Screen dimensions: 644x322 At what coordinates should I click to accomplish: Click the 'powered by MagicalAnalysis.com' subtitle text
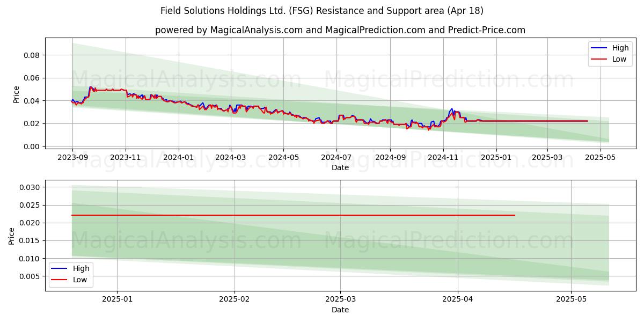click(x=340, y=30)
